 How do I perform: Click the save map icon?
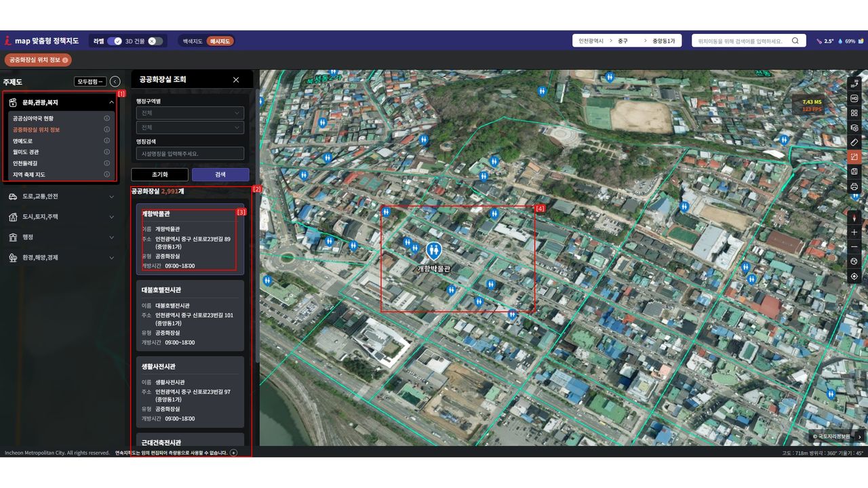coord(854,171)
